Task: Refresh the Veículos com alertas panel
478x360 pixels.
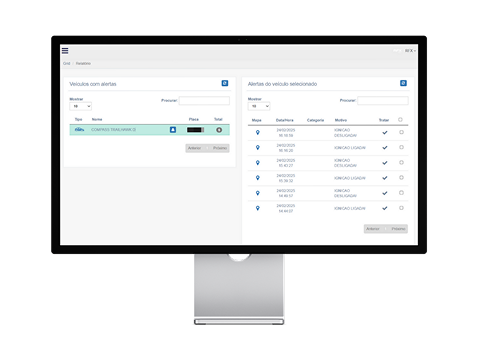Action: click(x=225, y=83)
